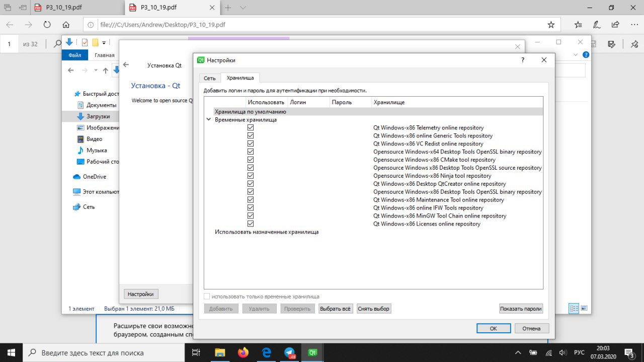The width and height of the screenshot is (644, 362).
Task: Click Настройки button in Qt installer
Action: click(x=141, y=294)
